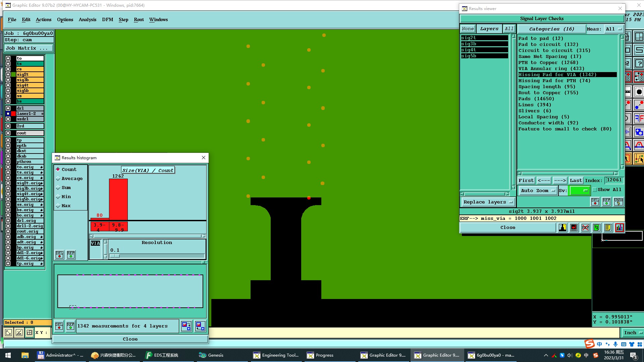The height and width of the screenshot is (362, 644).
Task: Click the Job Matrix button
Action: coord(29,48)
